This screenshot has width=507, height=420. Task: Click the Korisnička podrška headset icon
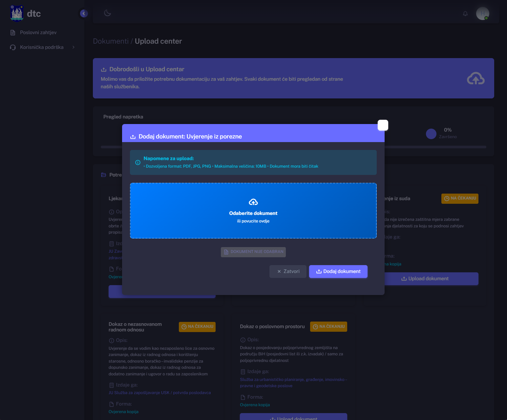click(13, 47)
